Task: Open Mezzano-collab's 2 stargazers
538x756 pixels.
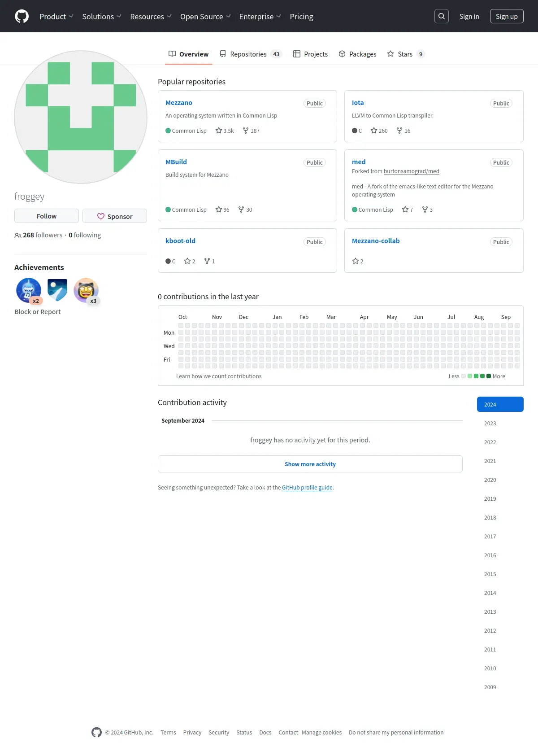Action: point(358,261)
